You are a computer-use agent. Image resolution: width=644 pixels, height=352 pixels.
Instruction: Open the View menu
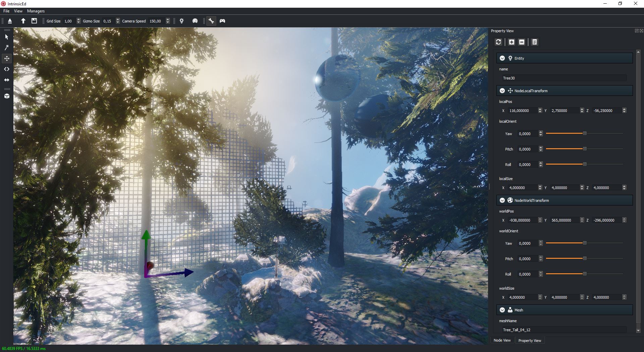(x=18, y=11)
